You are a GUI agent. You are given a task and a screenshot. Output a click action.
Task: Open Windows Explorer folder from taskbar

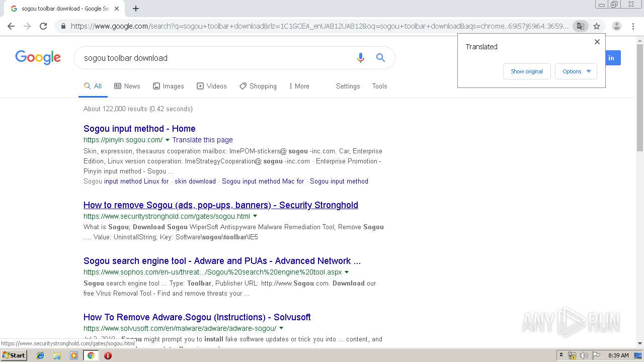[x=57, y=355]
